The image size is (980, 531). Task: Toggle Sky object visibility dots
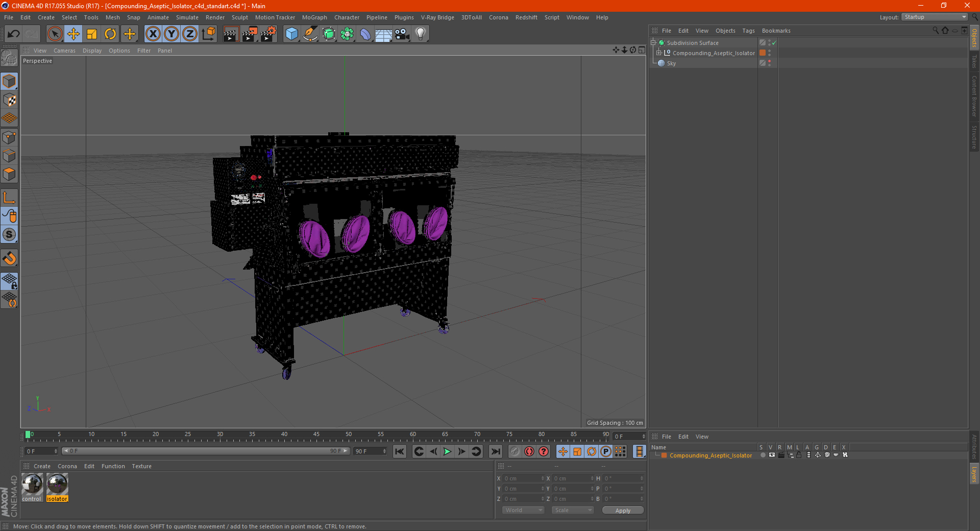pos(769,63)
